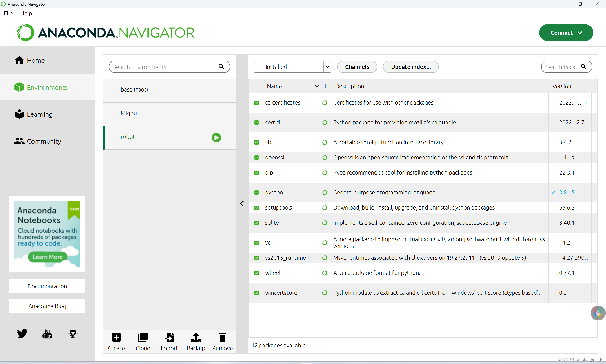Toggle the vc package checkbox
Image resolution: width=606 pixels, height=364 pixels.
[x=257, y=243]
